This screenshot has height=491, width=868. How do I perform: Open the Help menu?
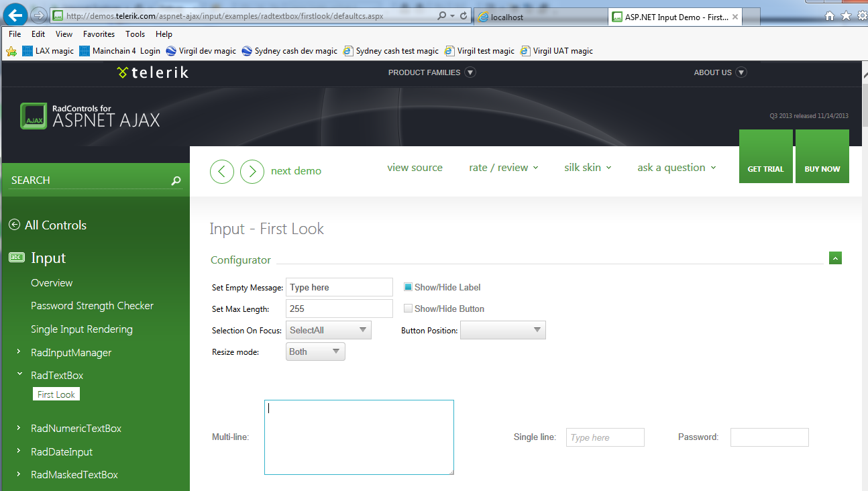(164, 34)
